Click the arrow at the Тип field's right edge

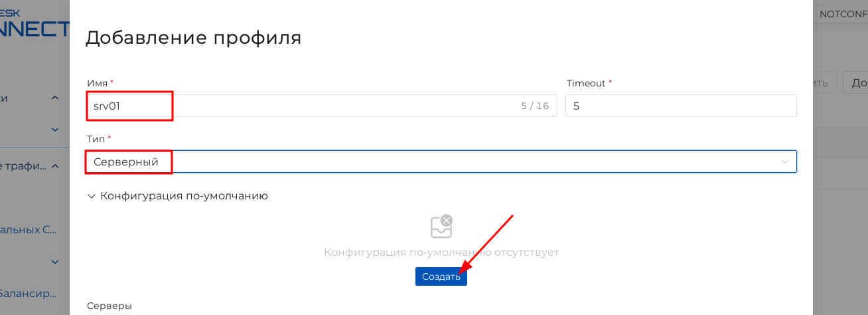click(786, 161)
